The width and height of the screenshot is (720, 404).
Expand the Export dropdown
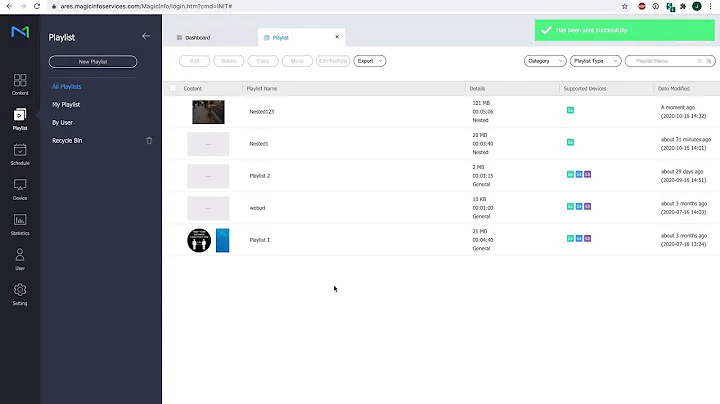tap(370, 61)
